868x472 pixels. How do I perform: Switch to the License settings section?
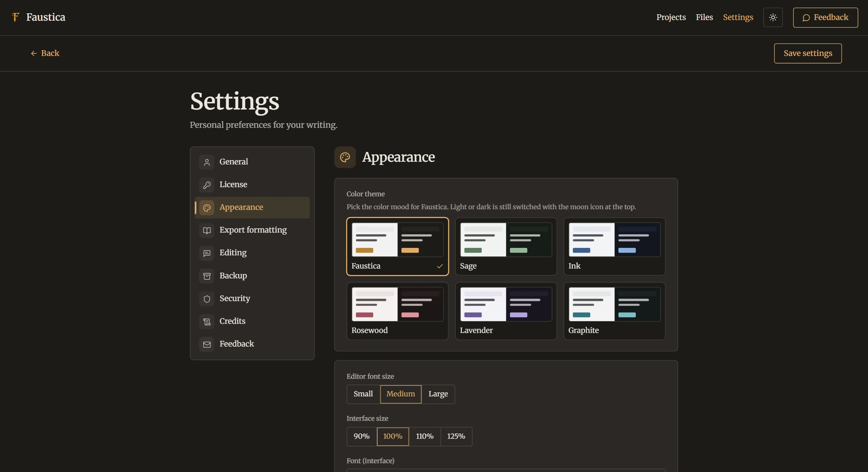[x=252, y=185]
